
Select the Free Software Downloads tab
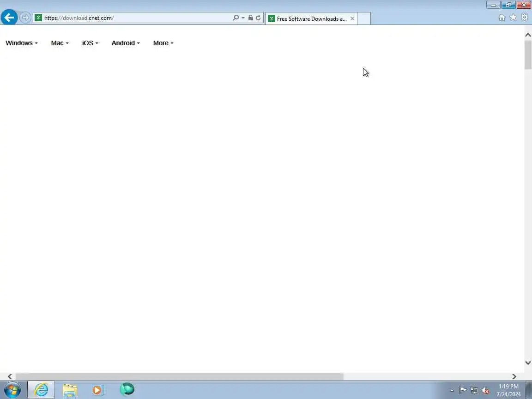pos(311,18)
